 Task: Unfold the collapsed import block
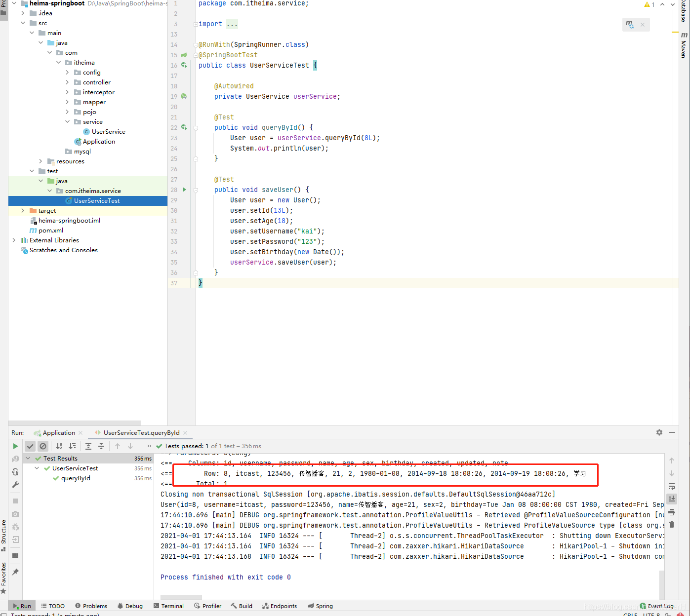[x=196, y=24]
